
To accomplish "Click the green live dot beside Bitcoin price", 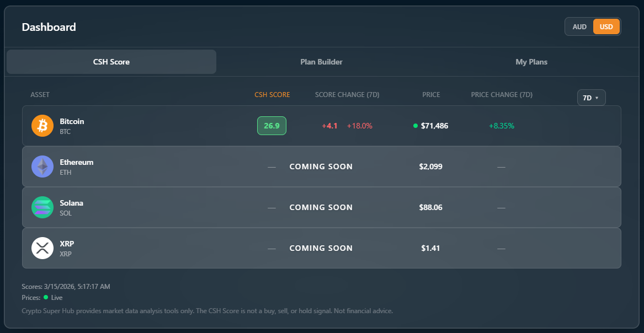I will (x=415, y=126).
